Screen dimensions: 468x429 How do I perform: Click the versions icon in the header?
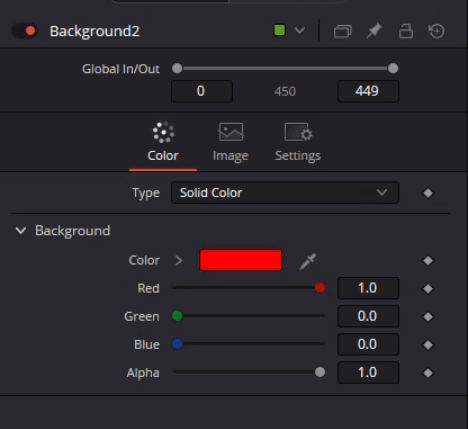(343, 31)
